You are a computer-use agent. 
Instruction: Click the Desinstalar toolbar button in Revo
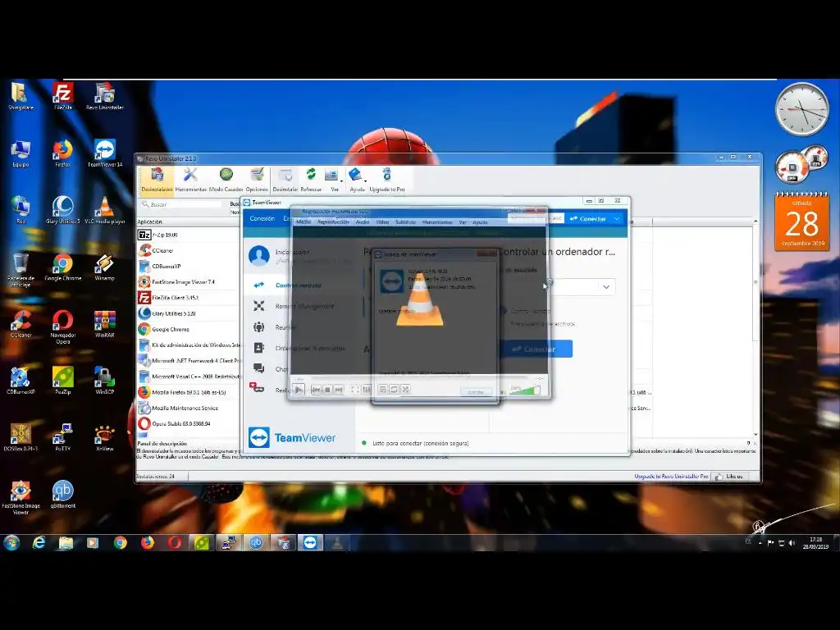pos(285,180)
